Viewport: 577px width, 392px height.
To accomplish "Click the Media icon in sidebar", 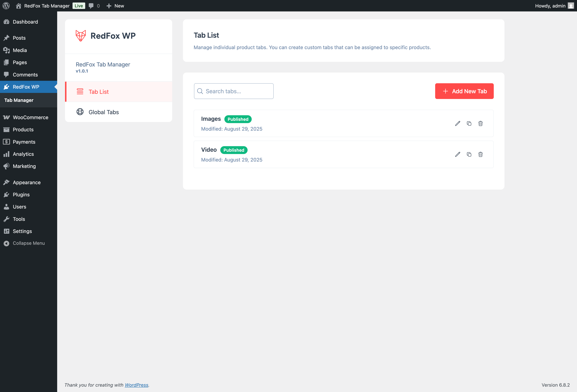I will click(6, 50).
